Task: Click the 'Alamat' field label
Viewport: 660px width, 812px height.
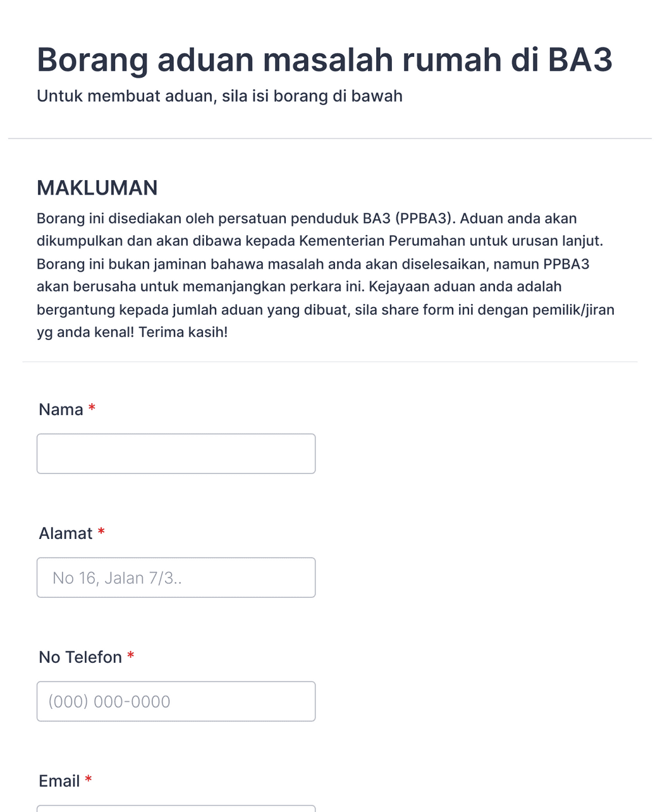Action: coord(64,533)
